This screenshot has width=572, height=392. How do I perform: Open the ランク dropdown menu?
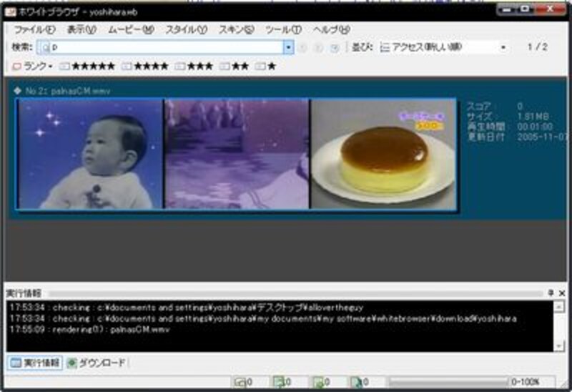(32, 67)
